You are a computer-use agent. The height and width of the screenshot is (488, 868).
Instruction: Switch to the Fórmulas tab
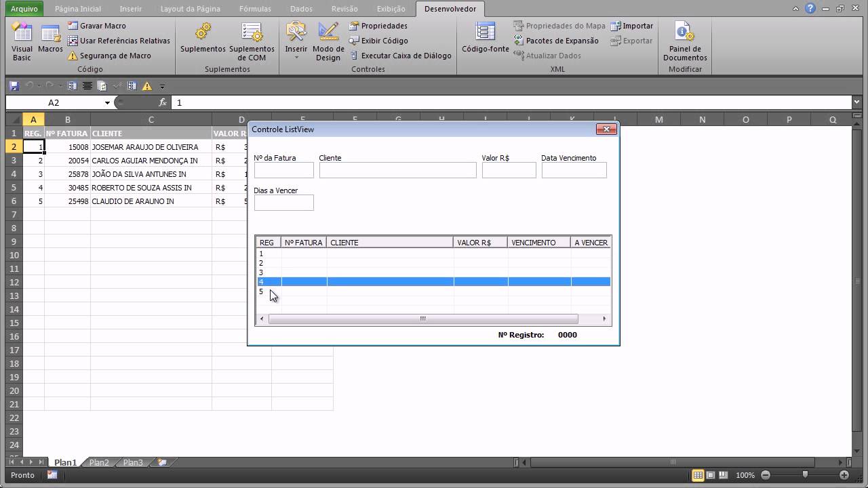point(255,9)
